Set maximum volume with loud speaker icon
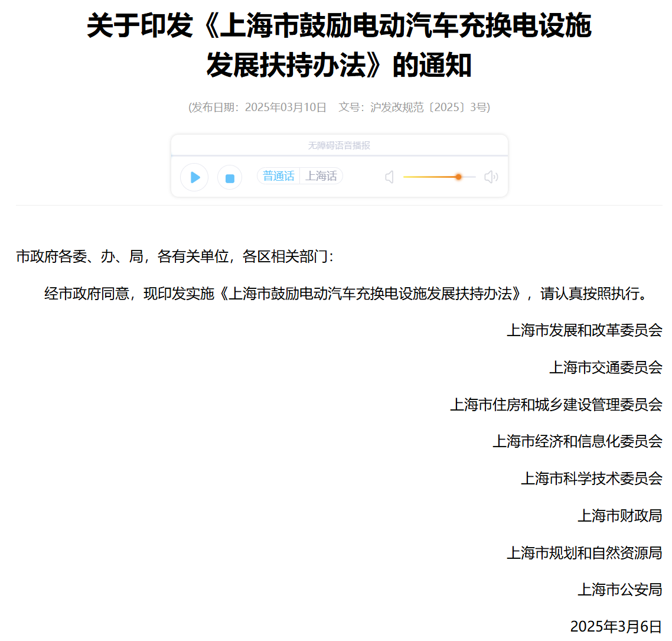 coord(491,177)
